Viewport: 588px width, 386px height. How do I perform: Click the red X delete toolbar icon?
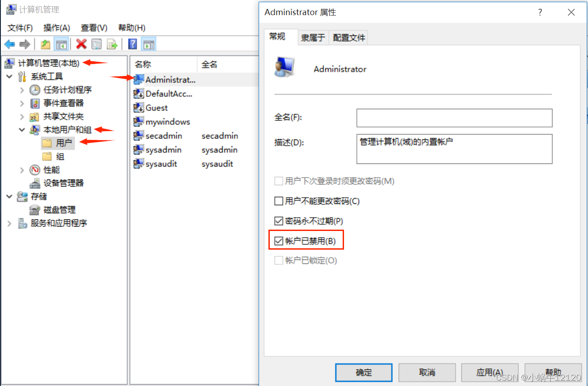[81, 44]
